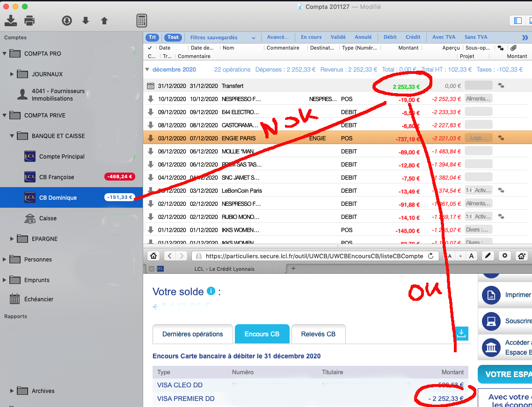Filter operations Avec TVA

pos(444,37)
